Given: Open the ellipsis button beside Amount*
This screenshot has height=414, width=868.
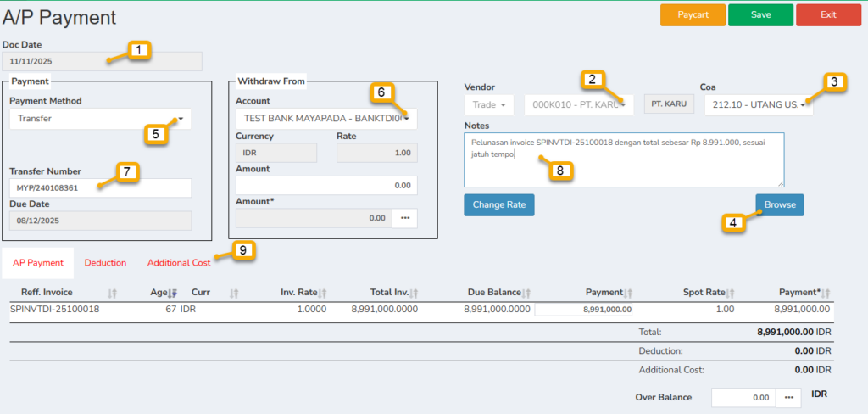Looking at the screenshot, I should (404, 218).
